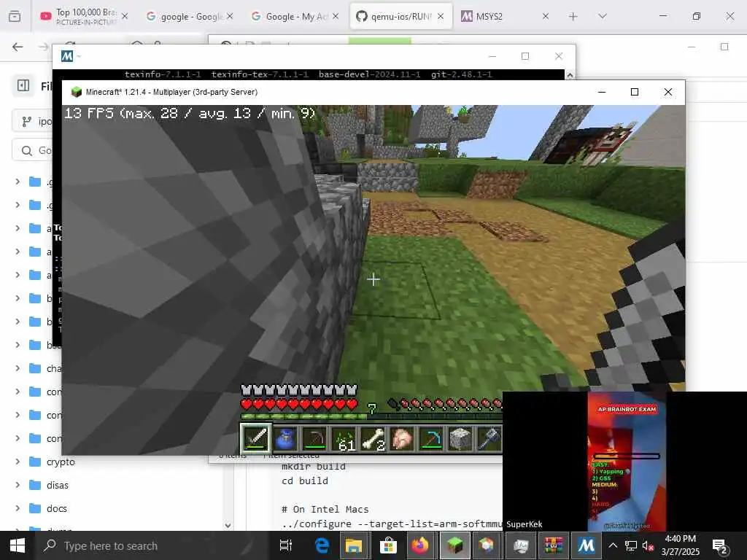
Task: Click the 4:40 PM taskbar clock
Action: pos(680,539)
